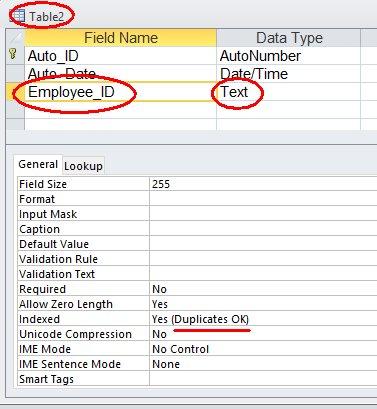Screen dimensions: 377x409
Task: Open the Date/Time data type cell
Action: click(x=289, y=74)
